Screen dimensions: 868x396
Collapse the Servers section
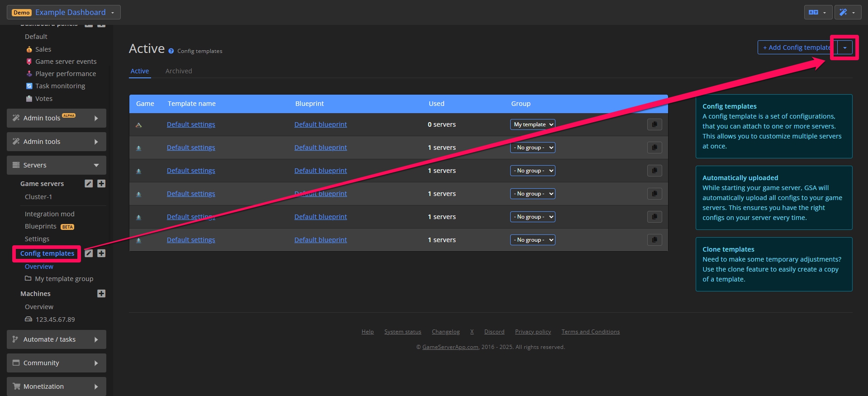[57, 165]
